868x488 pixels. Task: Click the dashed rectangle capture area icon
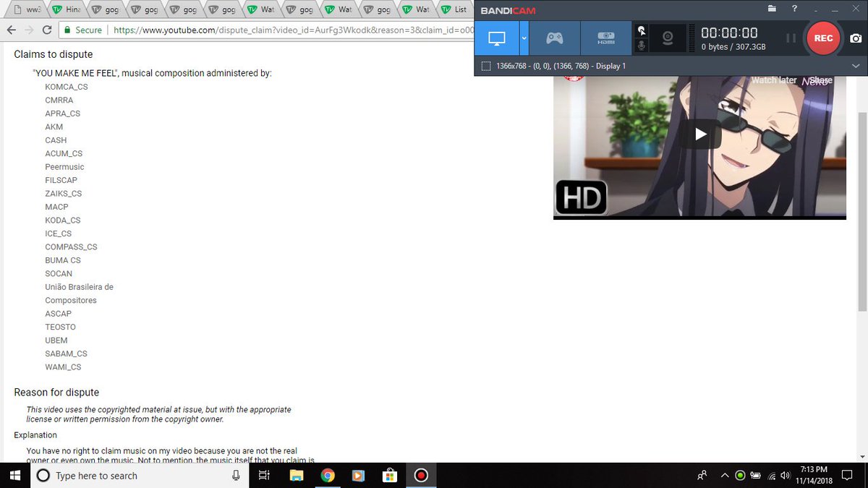coord(486,66)
